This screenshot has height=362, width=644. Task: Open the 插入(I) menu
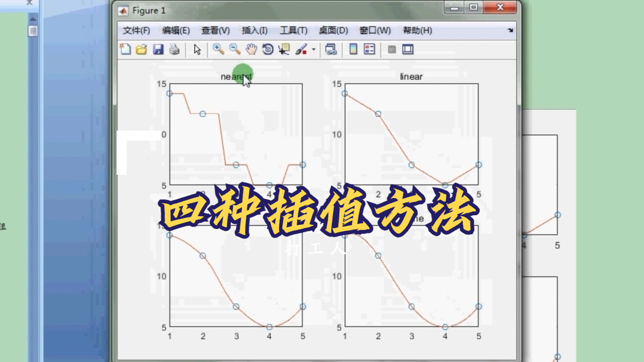[x=255, y=30]
